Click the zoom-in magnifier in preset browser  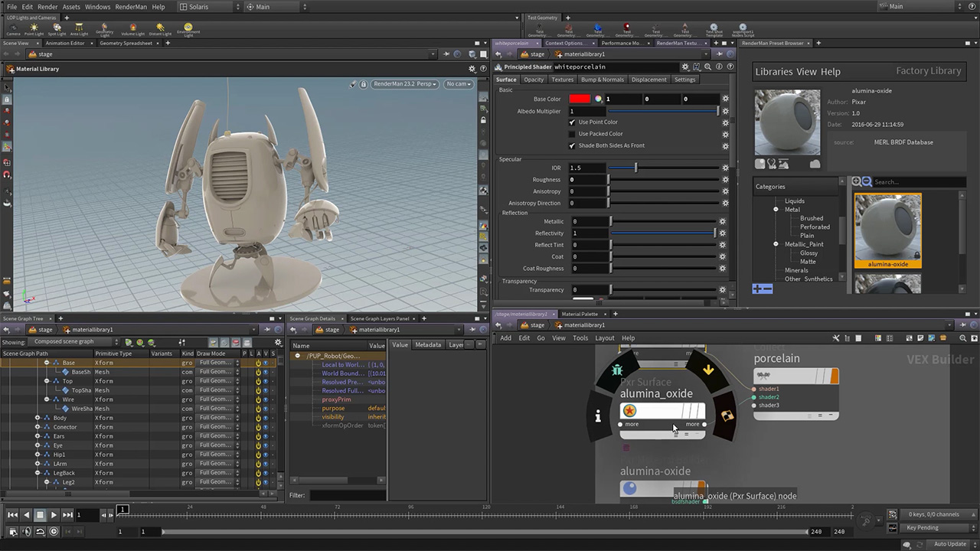click(856, 181)
